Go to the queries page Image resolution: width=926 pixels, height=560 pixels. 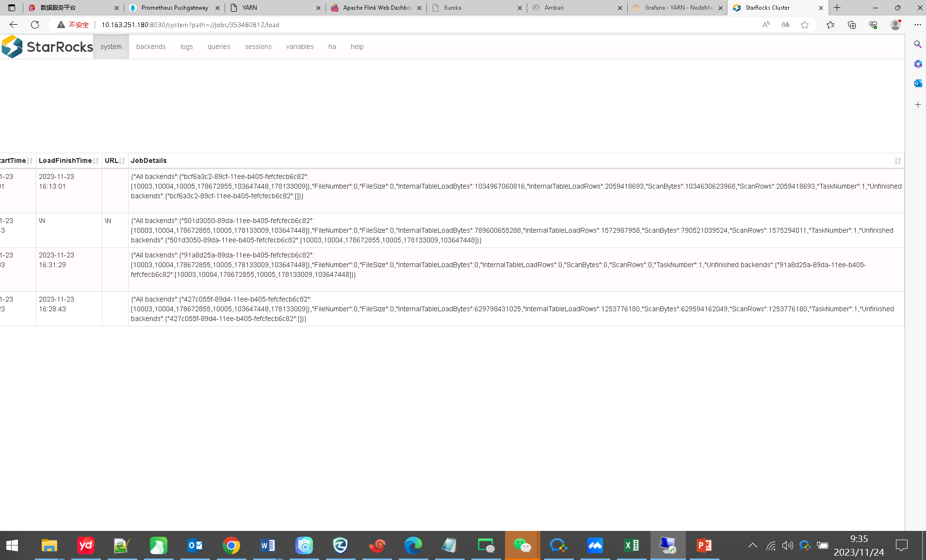click(219, 47)
